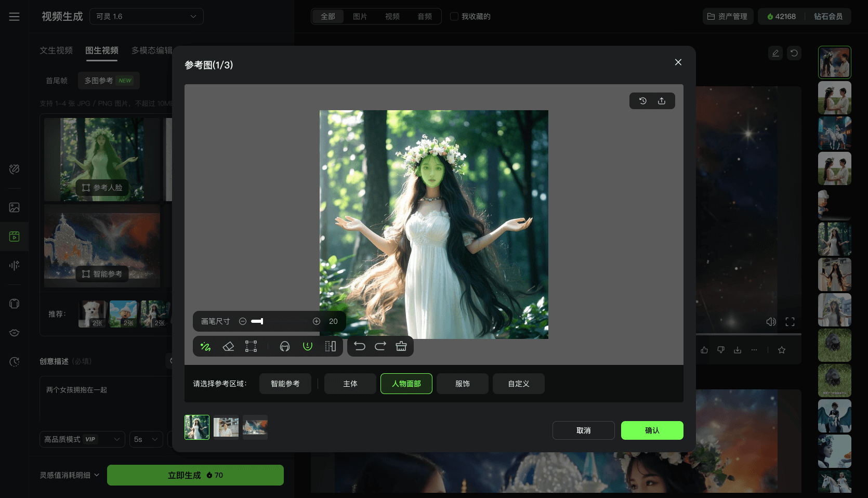Open the 智能参考 reference image card
This screenshot has width=868, height=498.
102,246
